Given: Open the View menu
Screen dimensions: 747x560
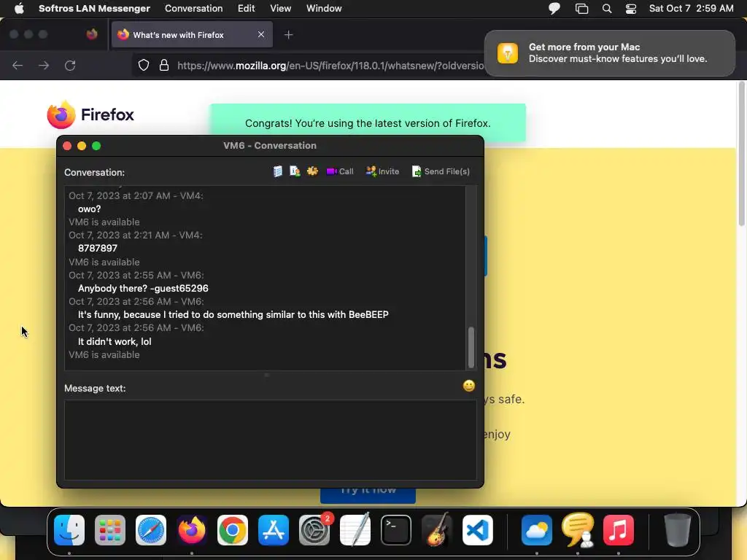Looking at the screenshot, I should pos(280,8).
